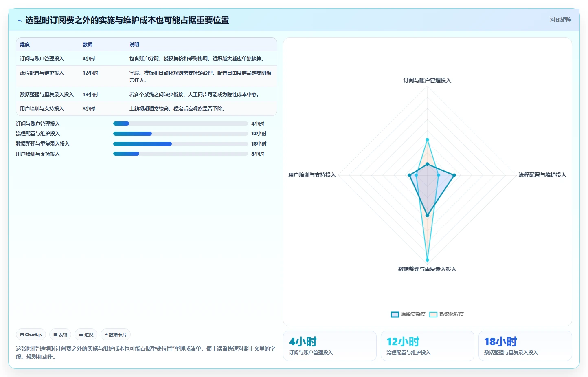Click the 数据 column header
Image resolution: width=588 pixels, height=377 pixels.
point(88,45)
